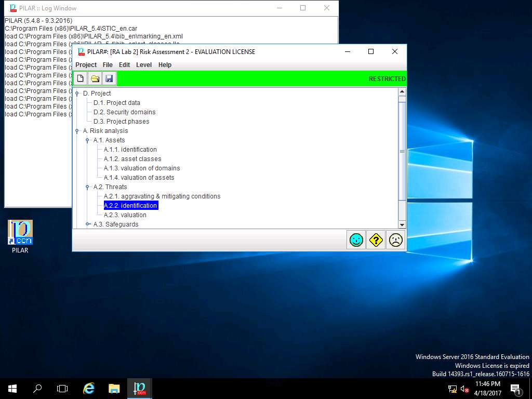Select highlighted A.2.2. identification under Threats
532x399 pixels.
[x=130, y=206]
